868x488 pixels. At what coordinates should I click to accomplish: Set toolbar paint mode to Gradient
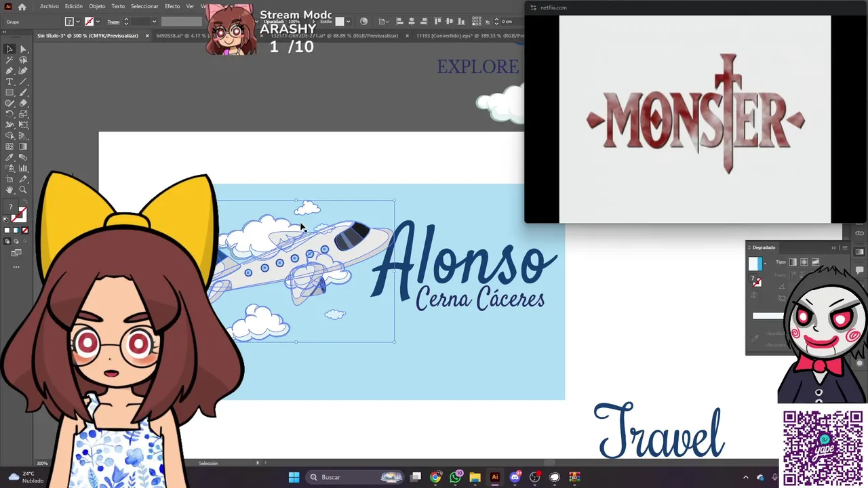[x=16, y=230]
